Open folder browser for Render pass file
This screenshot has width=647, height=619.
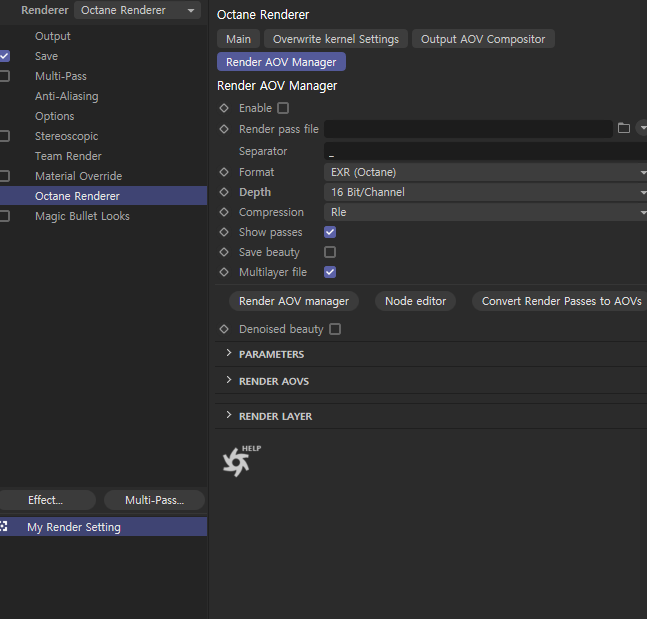(623, 128)
